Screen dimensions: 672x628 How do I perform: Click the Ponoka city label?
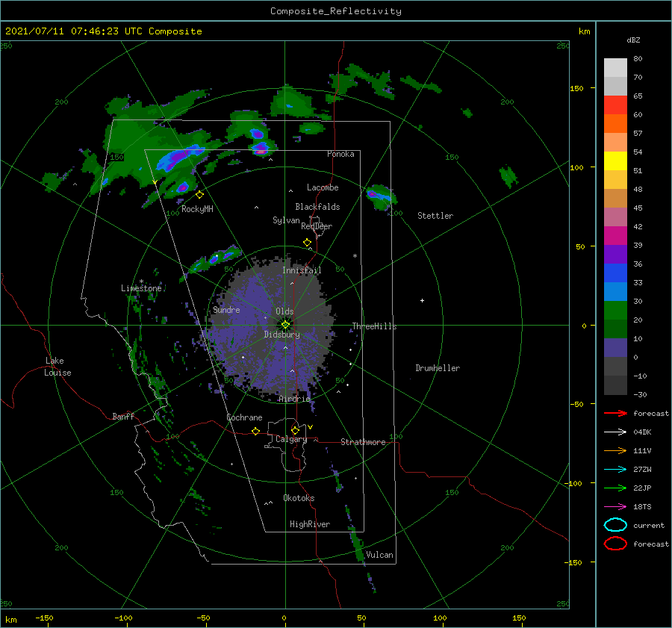pos(340,154)
